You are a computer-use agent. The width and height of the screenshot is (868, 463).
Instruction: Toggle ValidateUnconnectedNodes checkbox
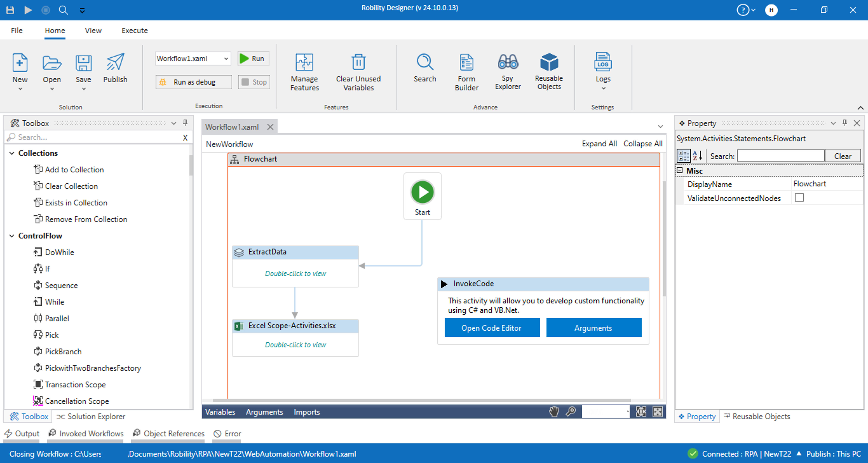tap(799, 198)
